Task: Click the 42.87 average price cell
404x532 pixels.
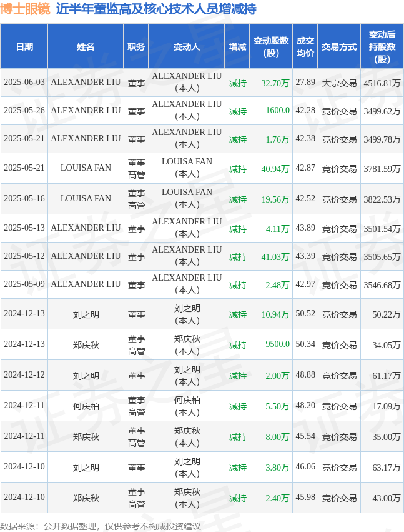Action: tap(305, 168)
